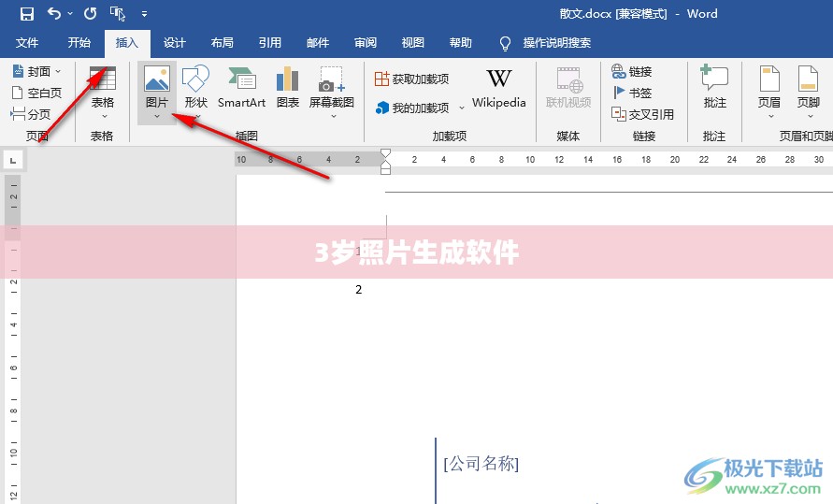This screenshot has width=833, height=504.
Task: Click the tab stop selector on the ruler
Action: (x=13, y=159)
